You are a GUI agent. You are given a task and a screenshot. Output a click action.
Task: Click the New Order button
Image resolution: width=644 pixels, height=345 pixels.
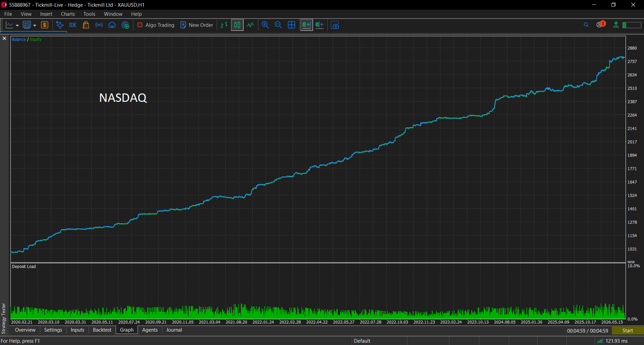[x=197, y=25]
